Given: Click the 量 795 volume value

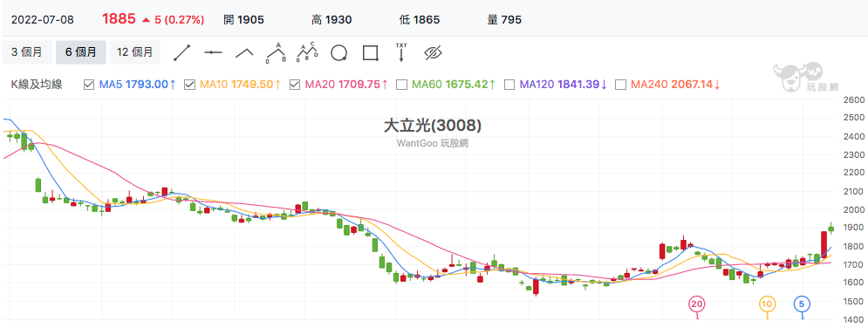Looking at the screenshot, I should point(504,20).
